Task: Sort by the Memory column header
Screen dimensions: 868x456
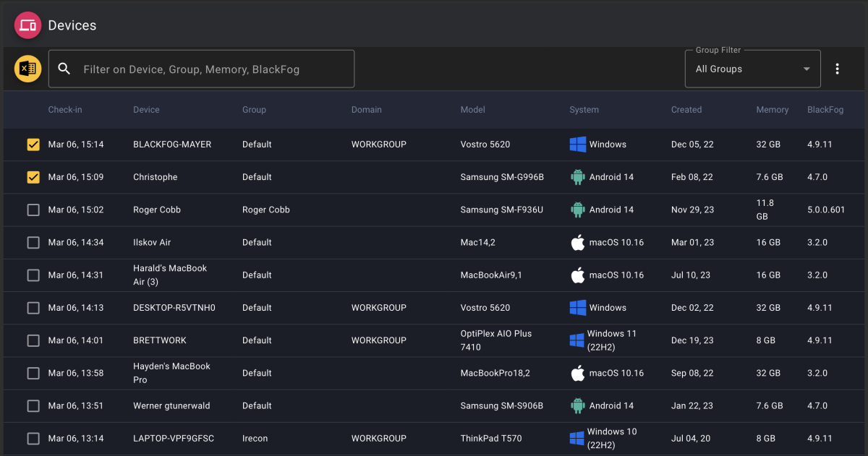Action: click(773, 110)
